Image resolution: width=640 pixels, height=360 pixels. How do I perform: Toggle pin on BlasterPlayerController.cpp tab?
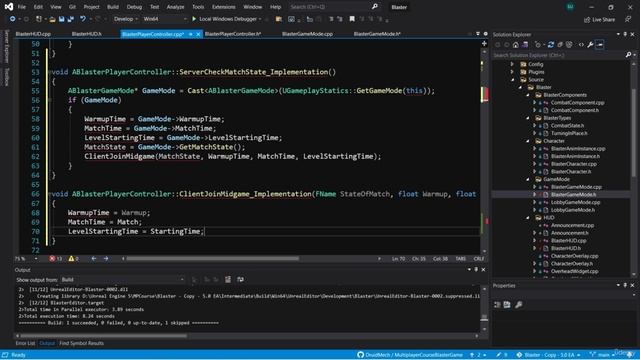(x=191, y=34)
